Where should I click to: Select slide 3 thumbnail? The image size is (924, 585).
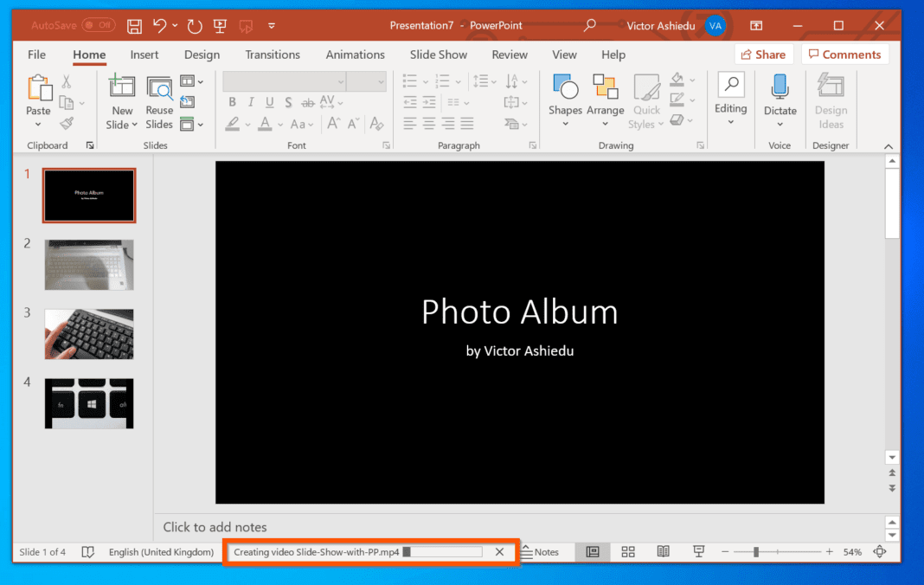pyautogui.click(x=89, y=334)
